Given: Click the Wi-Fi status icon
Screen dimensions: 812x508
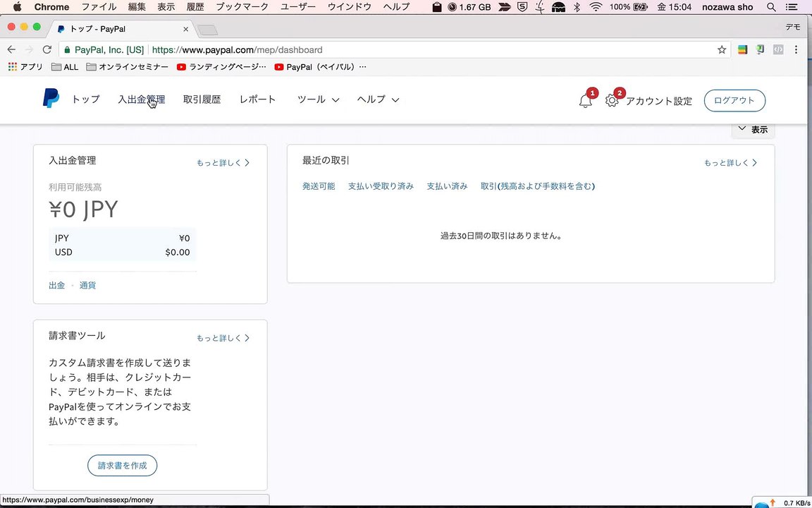Looking at the screenshot, I should 596,7.
